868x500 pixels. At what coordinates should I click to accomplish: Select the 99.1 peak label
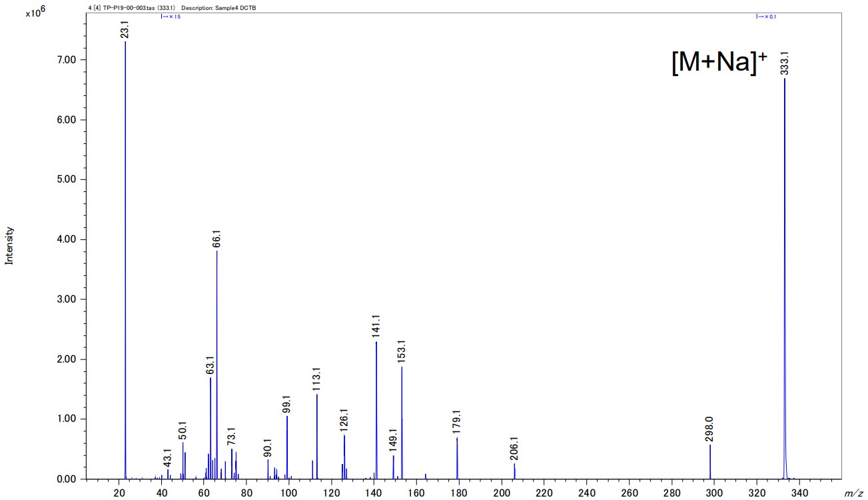tap(287, 403)
